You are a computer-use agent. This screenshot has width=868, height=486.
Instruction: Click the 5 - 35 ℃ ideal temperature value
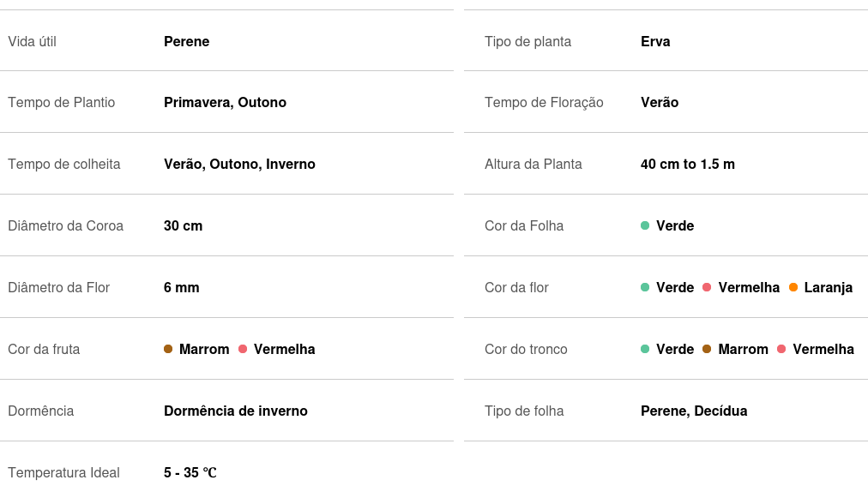tap(190, 472)
